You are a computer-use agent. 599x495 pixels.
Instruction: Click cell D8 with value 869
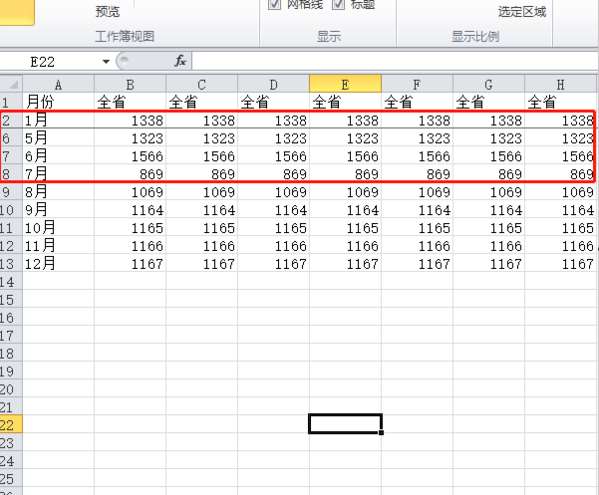point(274,174)
